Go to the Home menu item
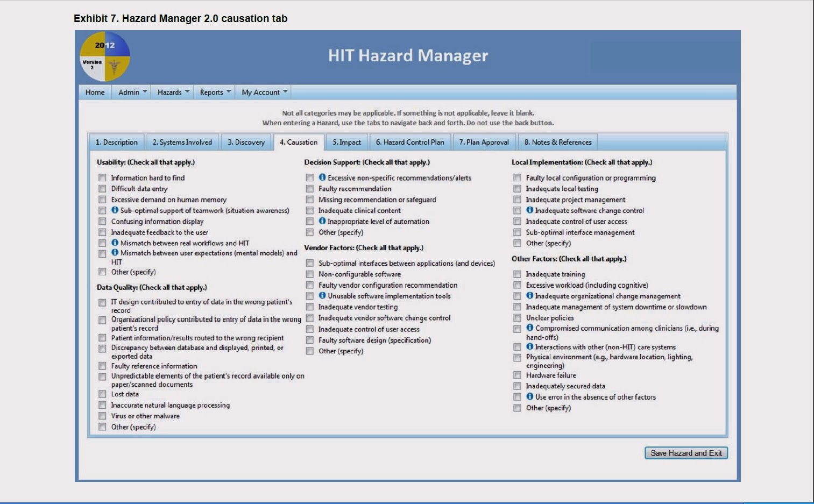This screenshot has width=814, height=504. [95, 93]
